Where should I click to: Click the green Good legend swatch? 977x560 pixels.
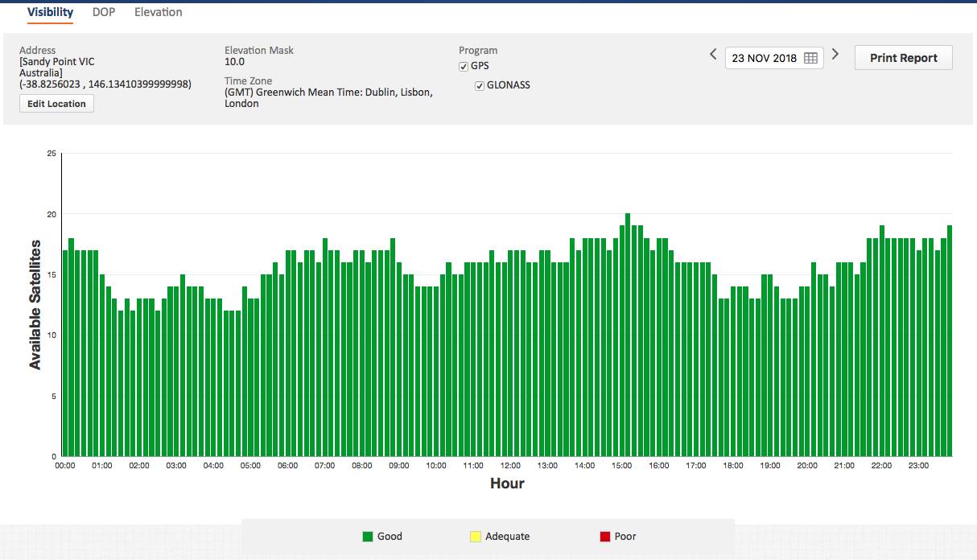point(368,537)
